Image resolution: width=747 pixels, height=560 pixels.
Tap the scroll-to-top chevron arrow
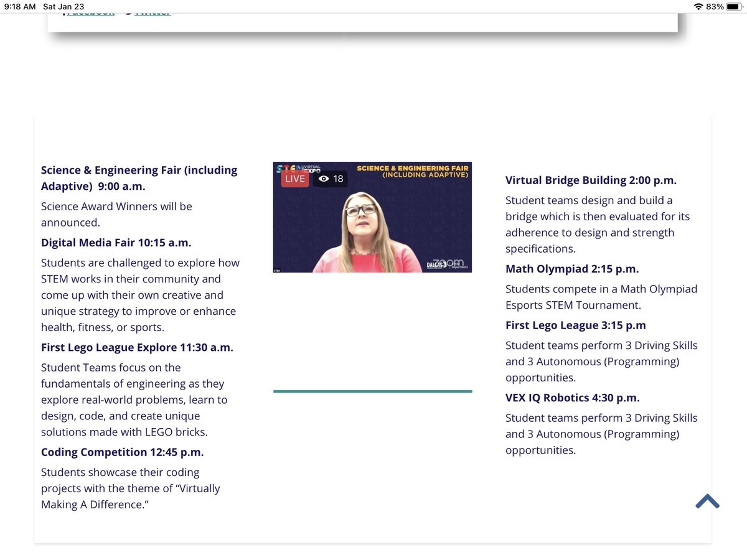click(x=708, y=502)
